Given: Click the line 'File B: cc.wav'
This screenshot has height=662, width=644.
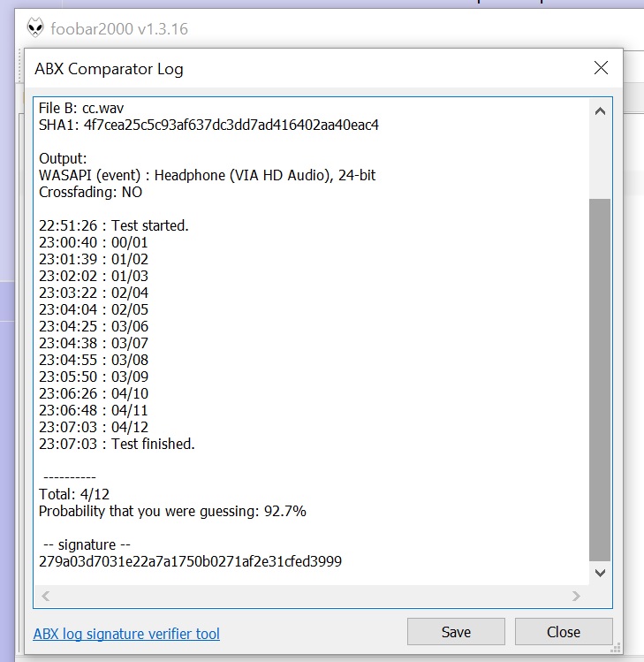Looking at the screenshot, I should click(81, 108).
